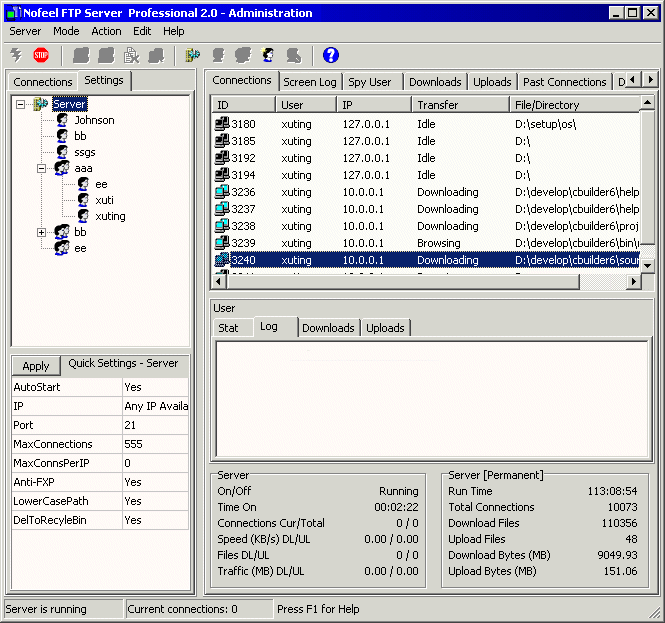This screenshot has height=623, width=665.
Task: Click the grayed delete user toolbar icon
Action: (293, 55)
